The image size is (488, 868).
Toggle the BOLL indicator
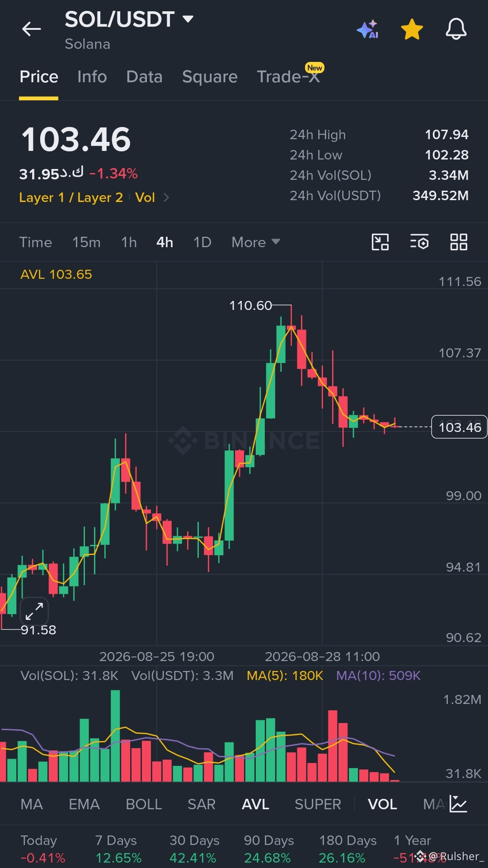tap(144, 804)
